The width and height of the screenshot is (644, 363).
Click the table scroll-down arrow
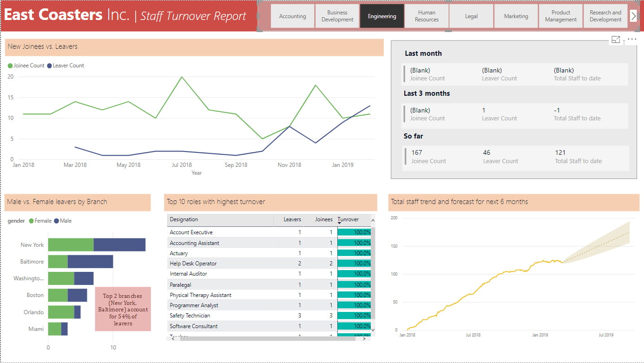[373, 330]
